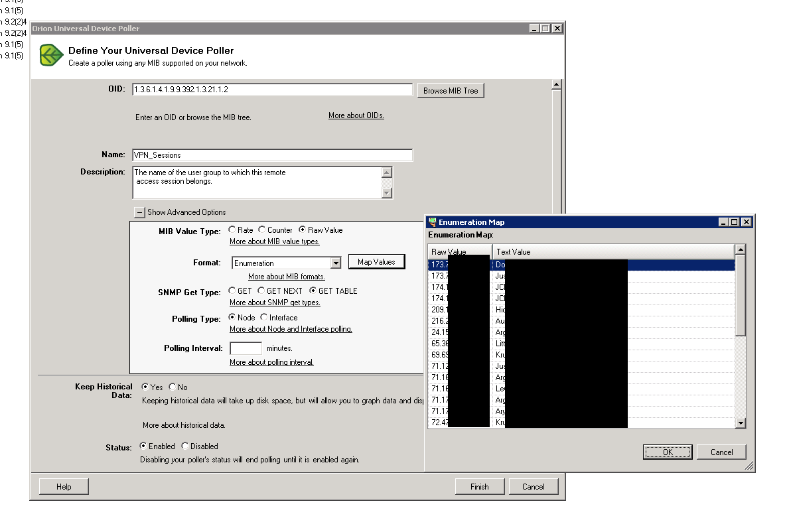
Task: Click the Raw Value column header
Action: (x=460, y=251)
